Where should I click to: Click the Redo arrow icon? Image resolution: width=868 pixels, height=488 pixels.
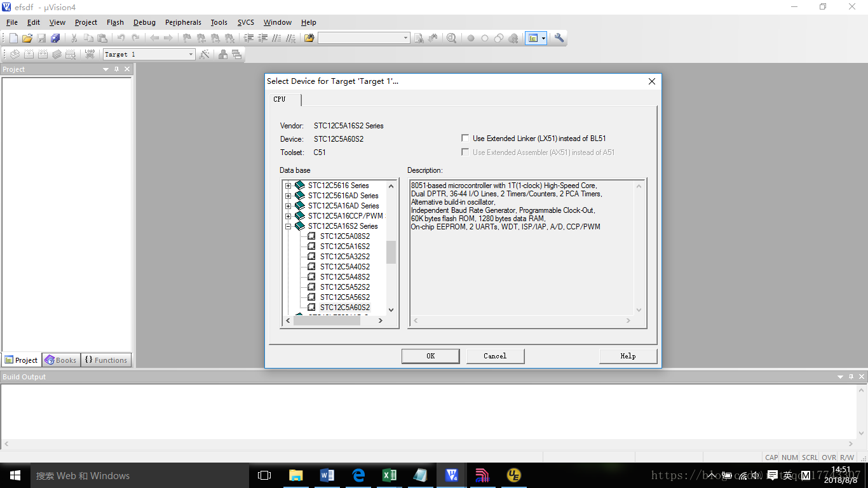[135, 38]
